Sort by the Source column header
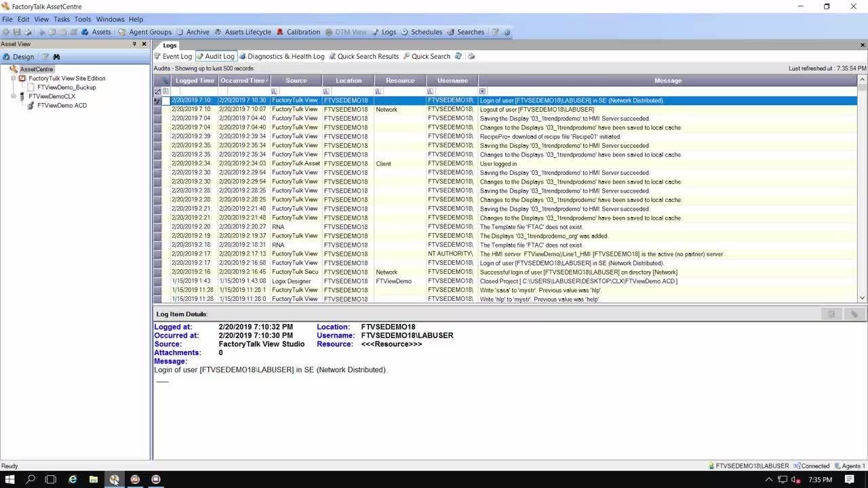This screenshot has height=488, width=868. [296, 81]
